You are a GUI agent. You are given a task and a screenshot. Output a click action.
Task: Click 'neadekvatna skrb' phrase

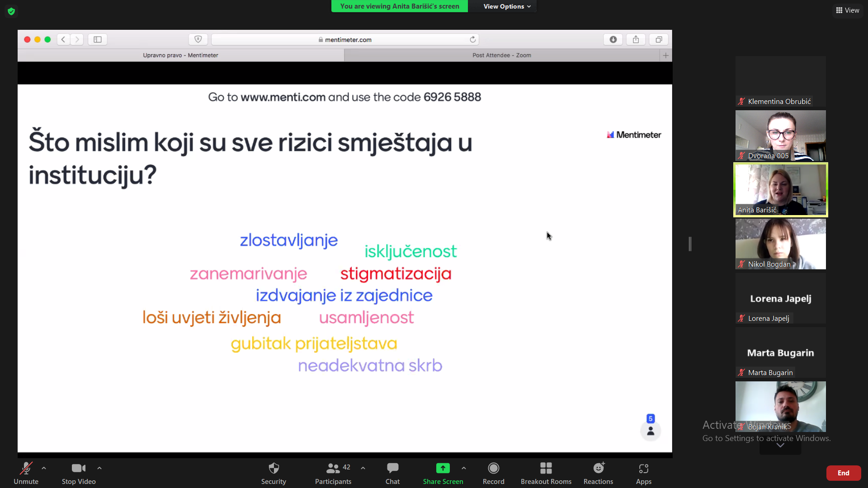click(x=370, y=366)
